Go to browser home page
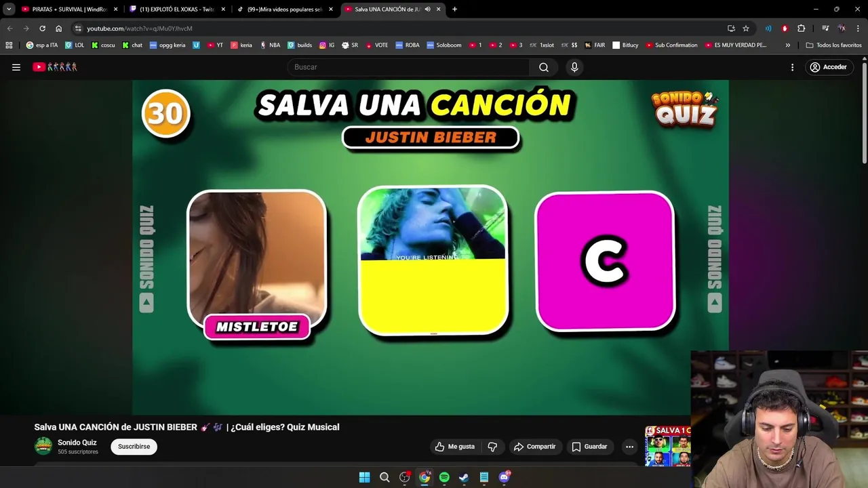The height and width of the screenshot is (488, 868). [x=59, y=28]
